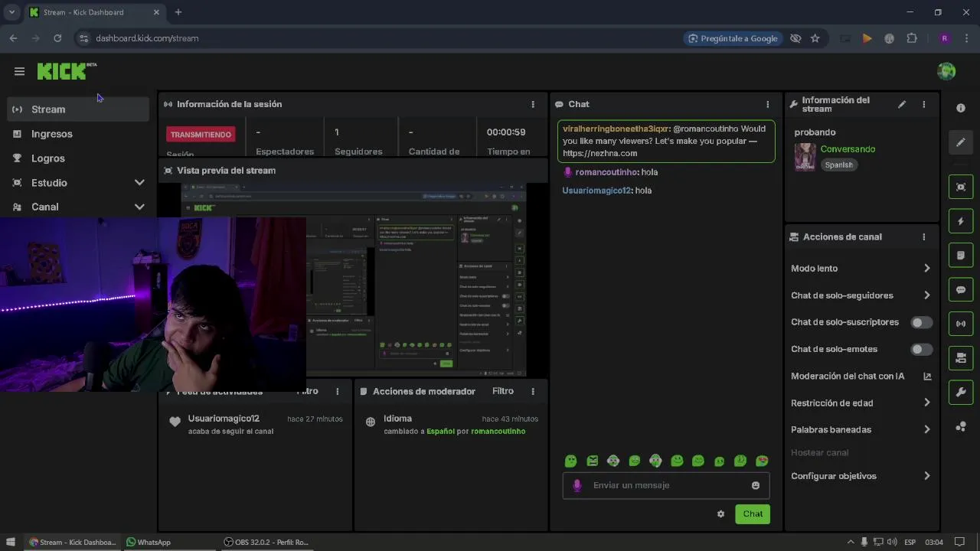The height and width of the screenshot is (551, 980).
Task: Select Stream in the left sidebar
Action: pyautogui.click(x=78, y=109)
